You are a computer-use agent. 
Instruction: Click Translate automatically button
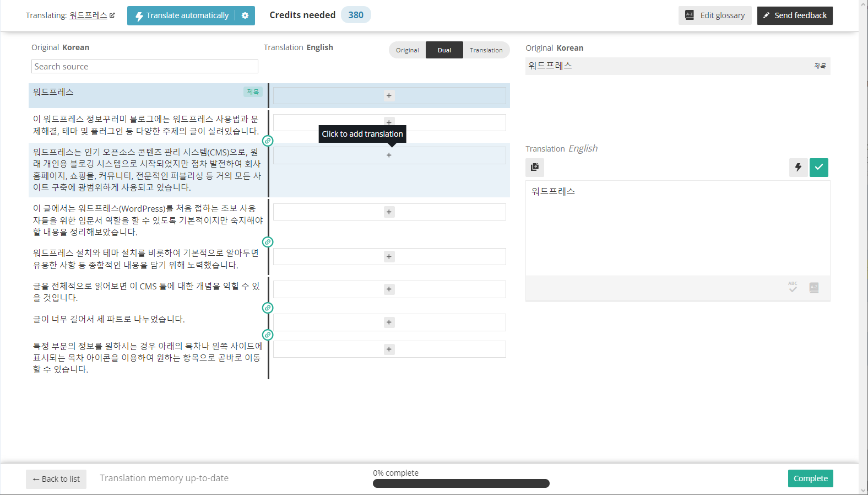point(182,15)
